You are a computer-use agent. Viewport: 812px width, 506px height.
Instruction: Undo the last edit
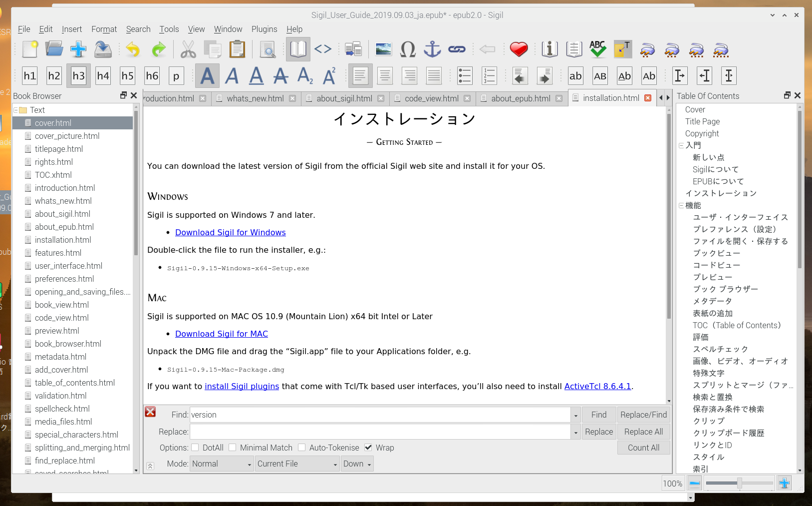point(133,49)
